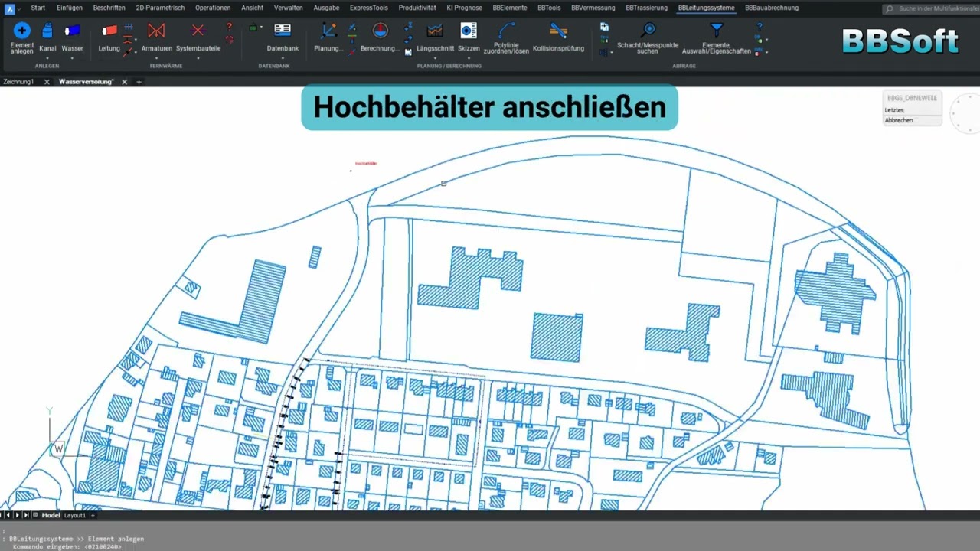Image resolution: width=980 pixels, height=551 pixels.
Task: Go to the previous layout tab arrow
Action: 8,516
